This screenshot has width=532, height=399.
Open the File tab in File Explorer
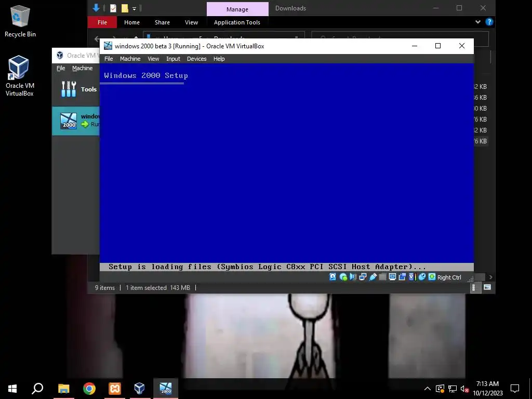tap(102, 22)
